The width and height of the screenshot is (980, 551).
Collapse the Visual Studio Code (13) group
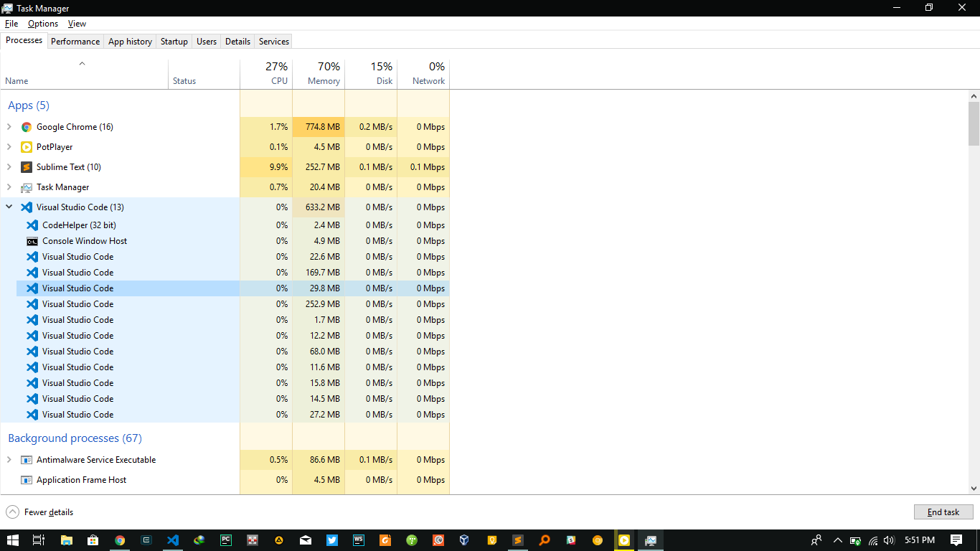tap(9, 207)
